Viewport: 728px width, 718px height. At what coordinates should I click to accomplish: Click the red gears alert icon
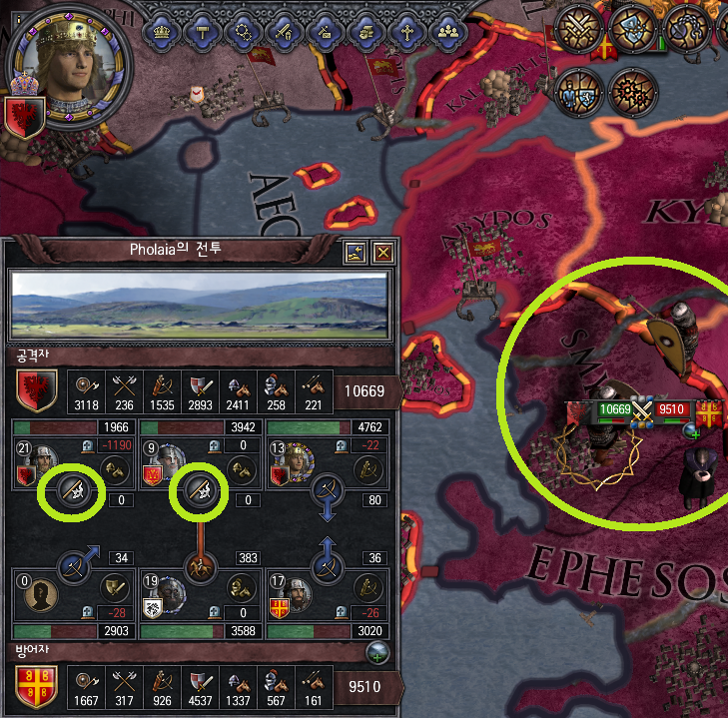coord(633,92)
